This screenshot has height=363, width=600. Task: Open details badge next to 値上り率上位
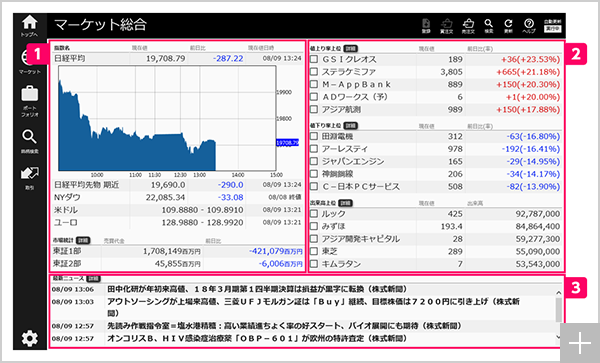[x=350, y=49]
